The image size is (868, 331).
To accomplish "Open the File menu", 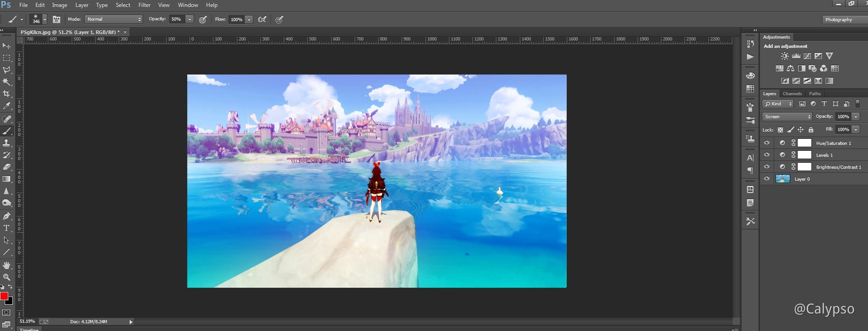I will pyautogui.click(x=23, y=5).
